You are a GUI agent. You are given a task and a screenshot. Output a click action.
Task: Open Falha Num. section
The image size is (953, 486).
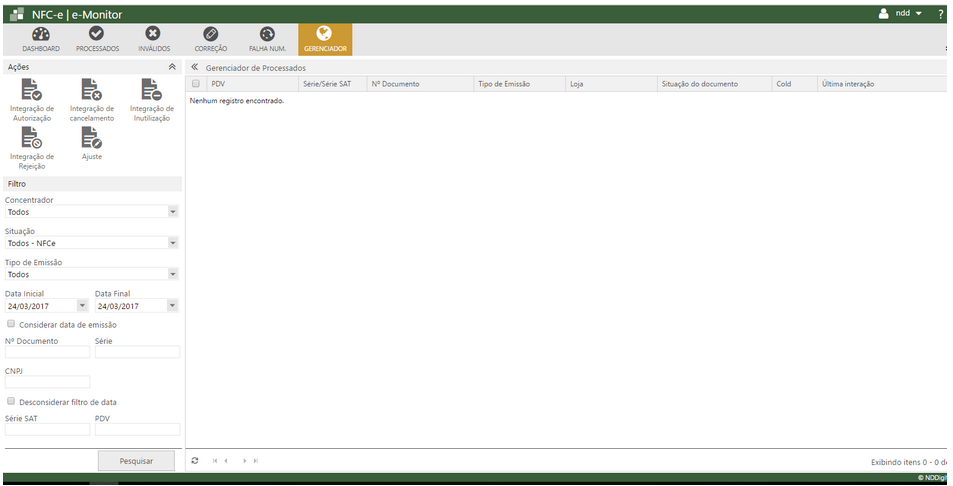267,39
